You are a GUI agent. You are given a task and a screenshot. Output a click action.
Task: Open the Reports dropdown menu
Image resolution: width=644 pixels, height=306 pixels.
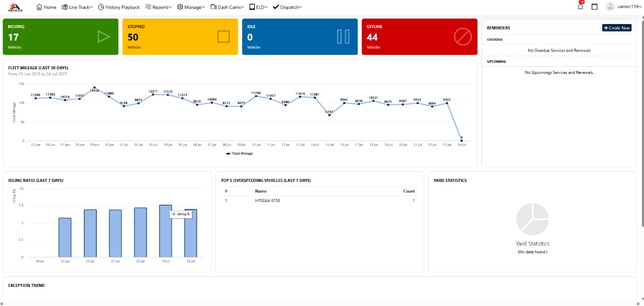point(158,7)
